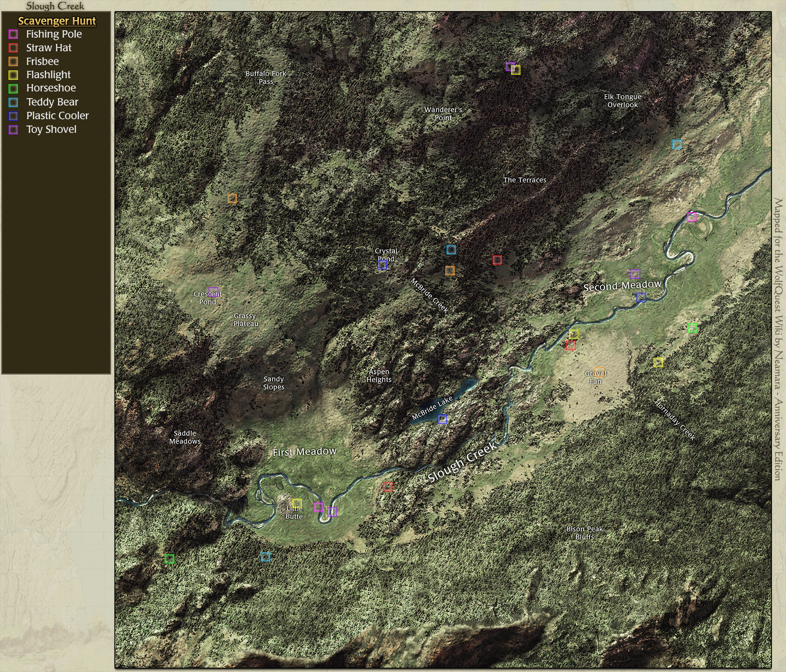This screenshot has height=672, width=786.
Task: Select the magenta Fishing Pole marker northeast of Second Meadow
Action: coord(692,217)
